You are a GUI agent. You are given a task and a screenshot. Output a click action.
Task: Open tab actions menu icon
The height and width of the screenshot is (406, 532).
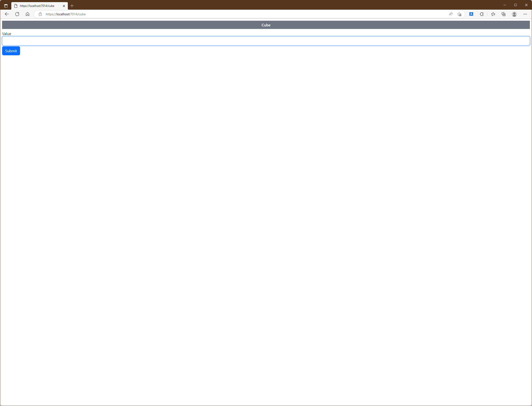pos(6,6)
